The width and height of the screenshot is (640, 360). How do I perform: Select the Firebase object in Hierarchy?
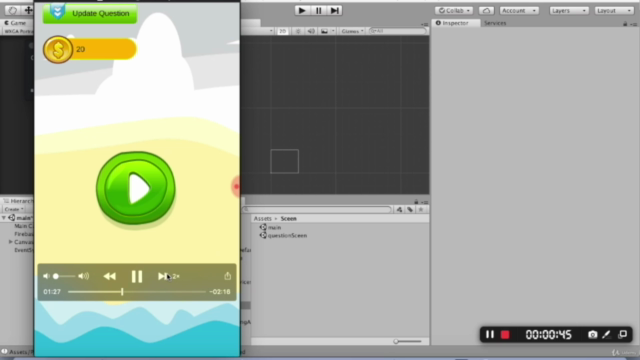(x=24, y=234)
